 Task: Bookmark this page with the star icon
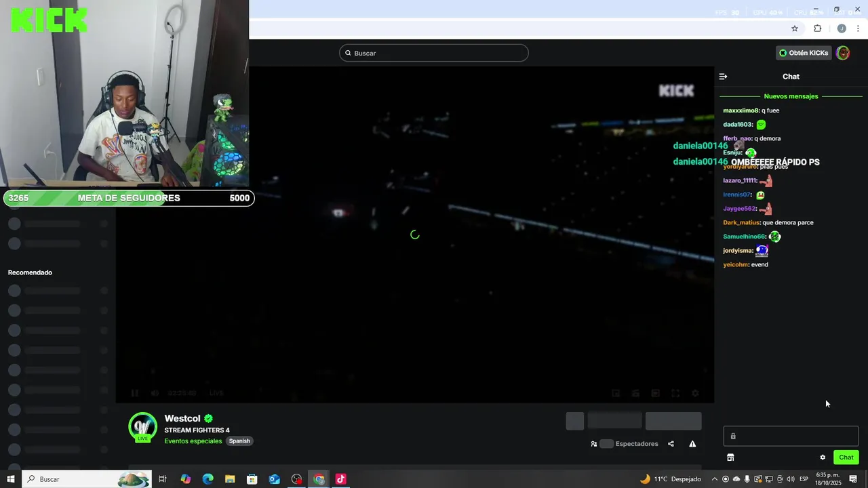[x=795, y=28]
